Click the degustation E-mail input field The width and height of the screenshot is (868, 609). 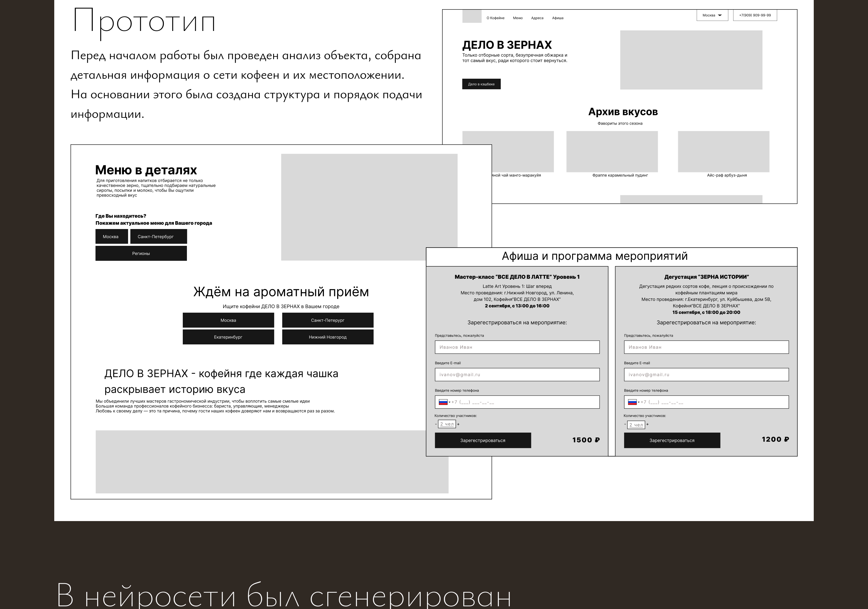tap(706, 375)
